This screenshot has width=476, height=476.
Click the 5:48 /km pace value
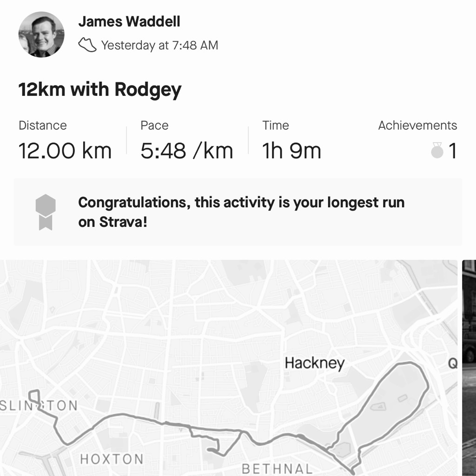click(187, 151)
